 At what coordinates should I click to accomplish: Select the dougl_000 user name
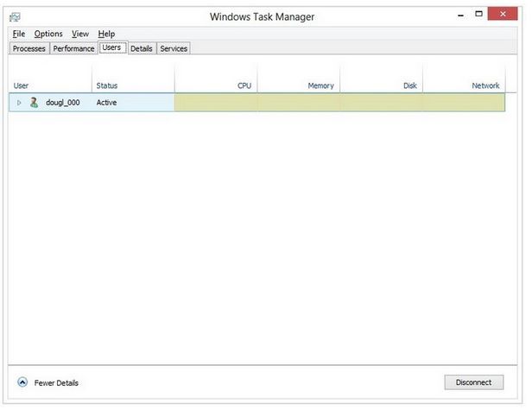pyautogui.click(x=63, y=103)
